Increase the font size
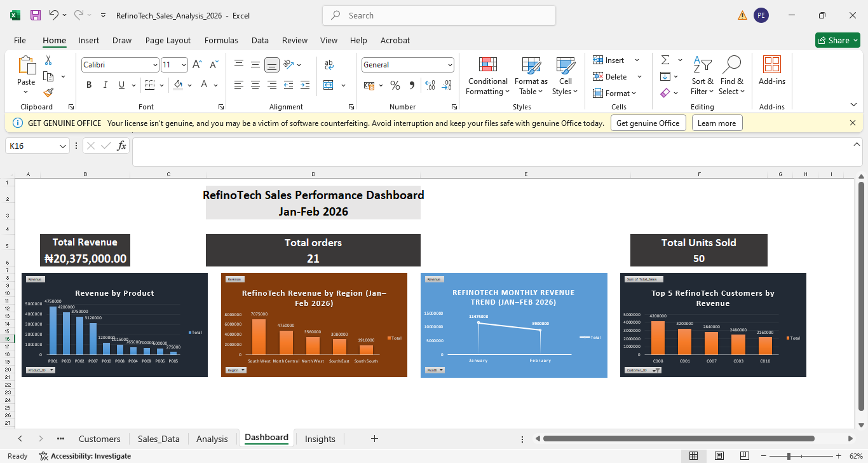 [197, 65]
